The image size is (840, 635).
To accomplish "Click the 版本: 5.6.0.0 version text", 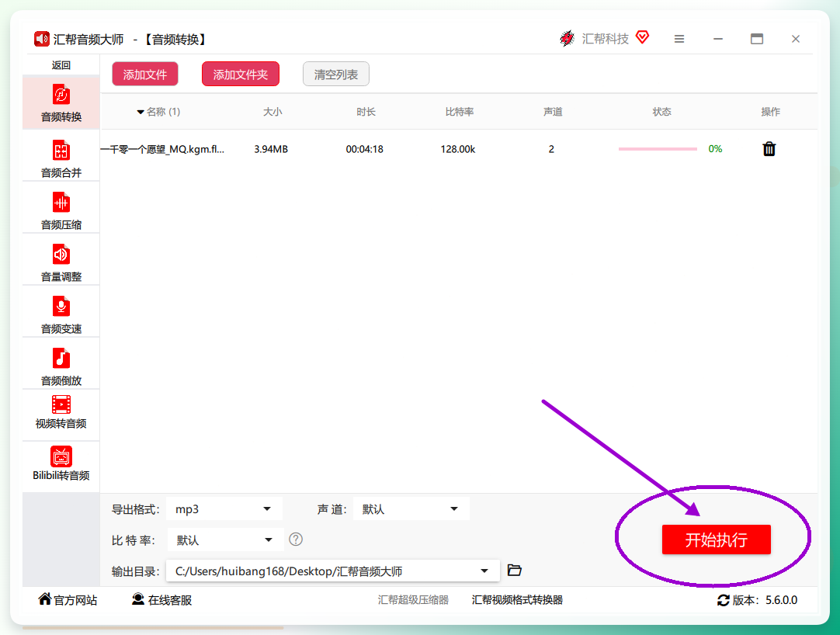I will [x=765, y=600].
